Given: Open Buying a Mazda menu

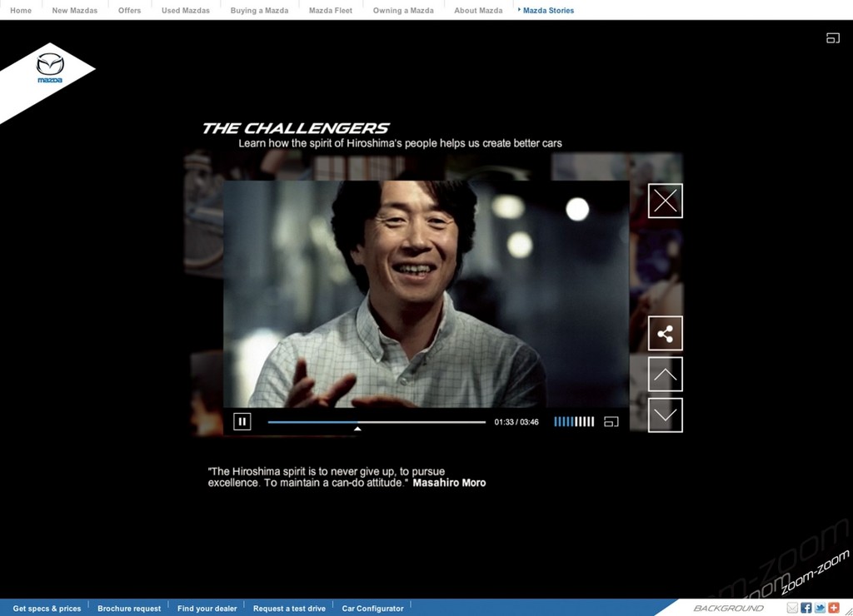Looking at the screenshot, I should coord(260,10).
